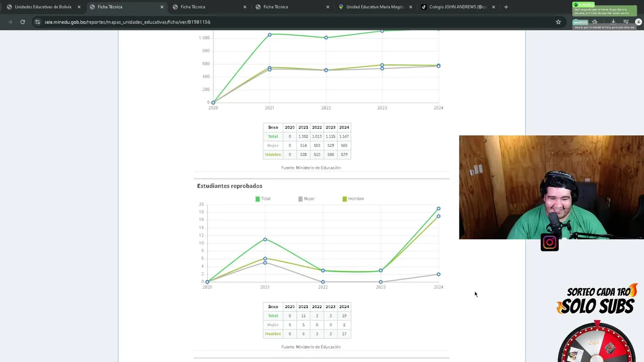644x362 pixels.
Task: Click cell 1.115 in upper table
Action: (330, 136)
